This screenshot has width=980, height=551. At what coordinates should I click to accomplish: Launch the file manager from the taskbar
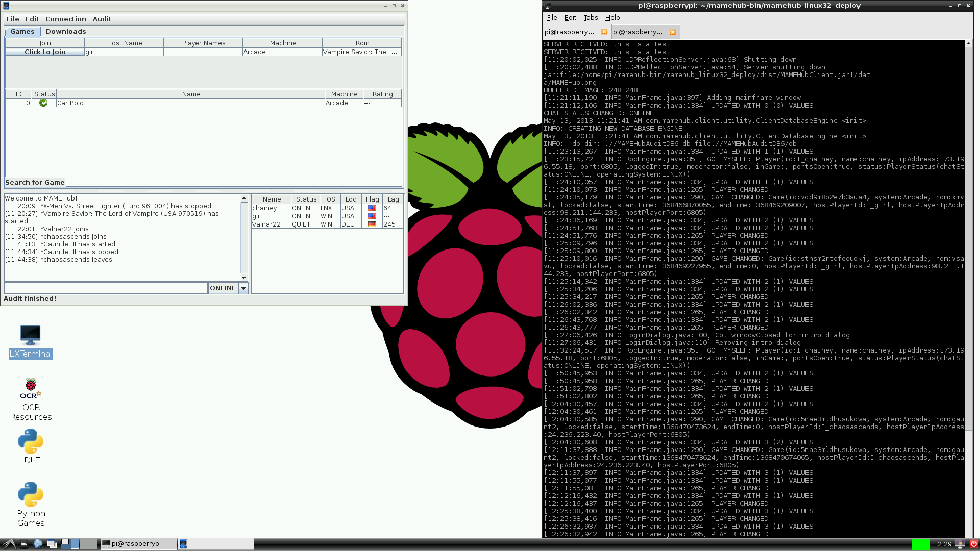[23, 544]
